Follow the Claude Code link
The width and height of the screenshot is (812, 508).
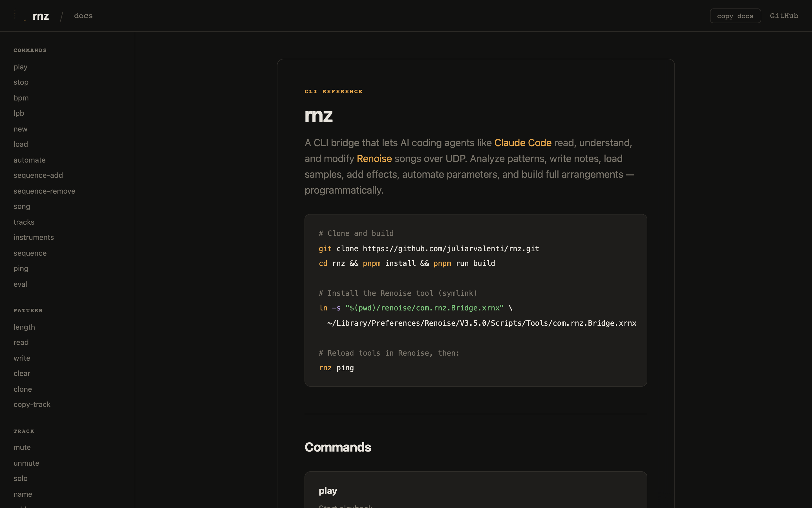coord(523,143)
